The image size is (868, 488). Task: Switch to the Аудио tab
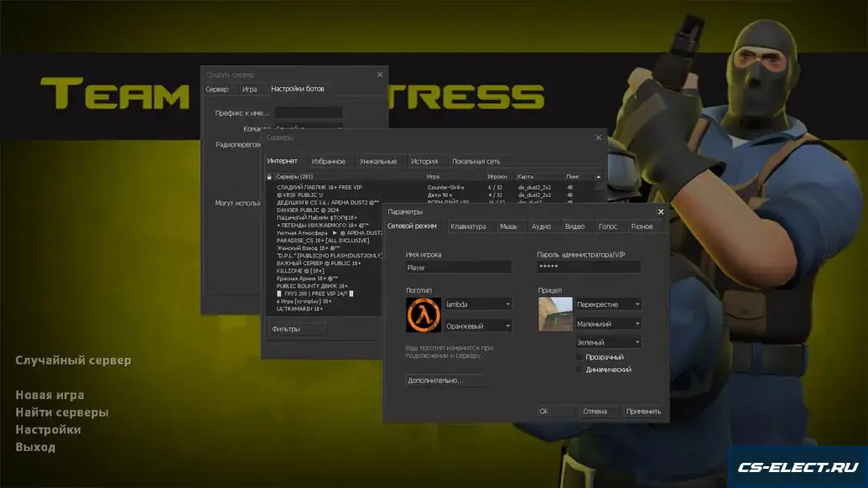542,226
